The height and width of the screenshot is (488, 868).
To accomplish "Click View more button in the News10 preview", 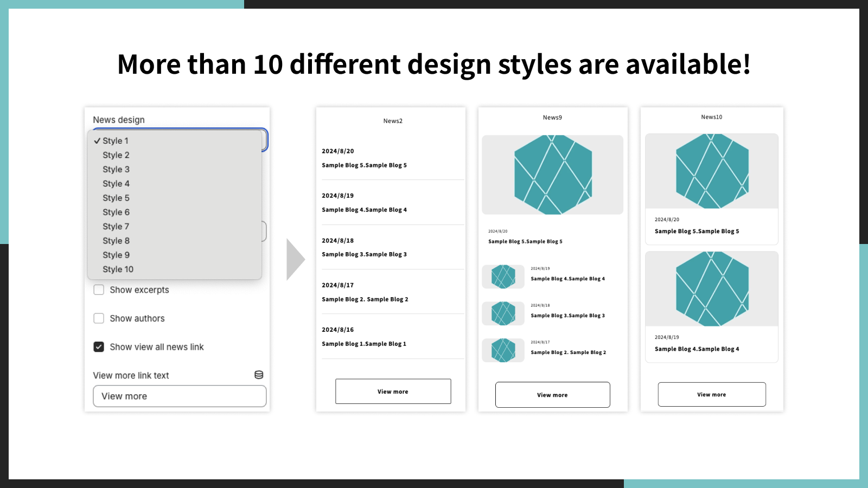I will point(711,394).
